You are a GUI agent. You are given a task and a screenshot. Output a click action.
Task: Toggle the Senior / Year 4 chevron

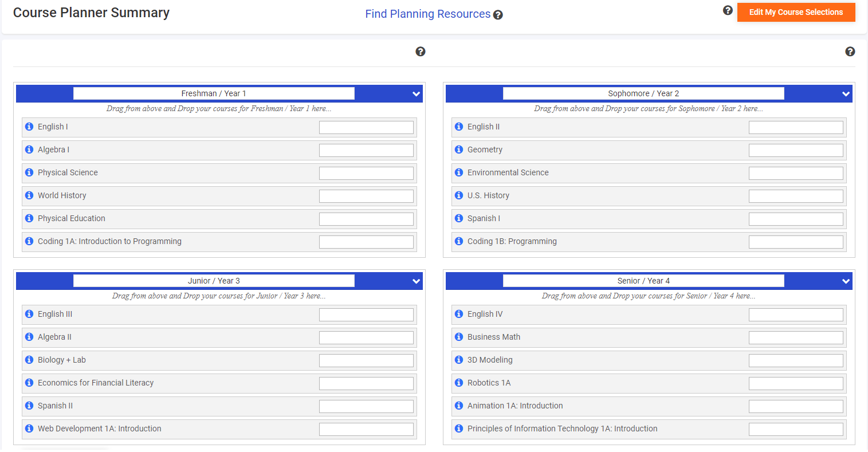[x=846, y=281]
